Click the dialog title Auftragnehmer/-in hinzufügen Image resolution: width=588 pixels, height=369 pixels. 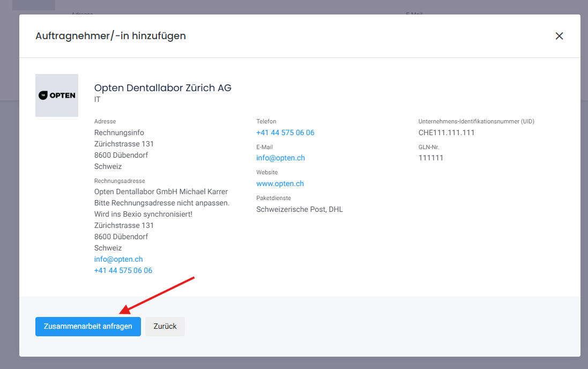pos(110,36)
